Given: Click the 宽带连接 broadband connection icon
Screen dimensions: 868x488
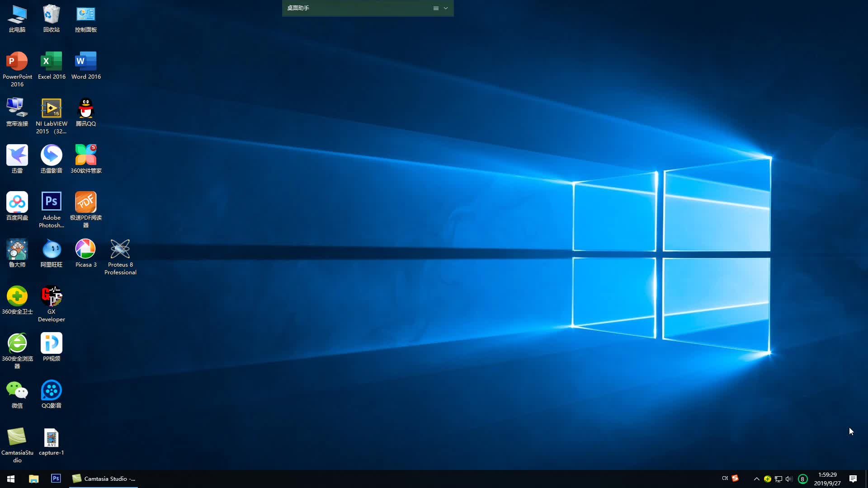Looking at the screenshot, I should click(x=17, y=113).
